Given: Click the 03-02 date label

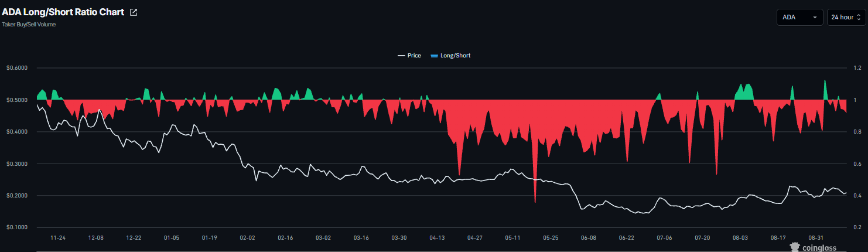Looking at the screenshot, I should [x=323, y=239].
